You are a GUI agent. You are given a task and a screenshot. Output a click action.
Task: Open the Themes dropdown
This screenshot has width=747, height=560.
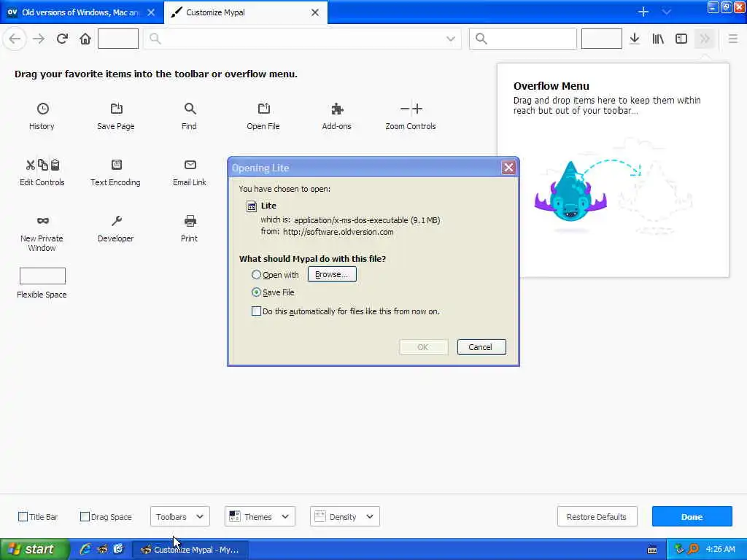tap(260, 517)
